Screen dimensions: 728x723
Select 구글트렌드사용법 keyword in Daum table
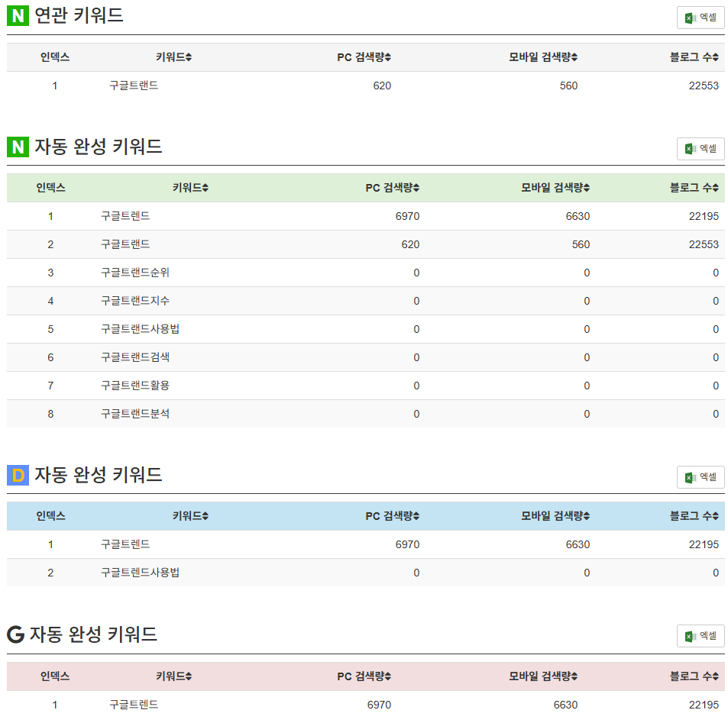(141, 573)
